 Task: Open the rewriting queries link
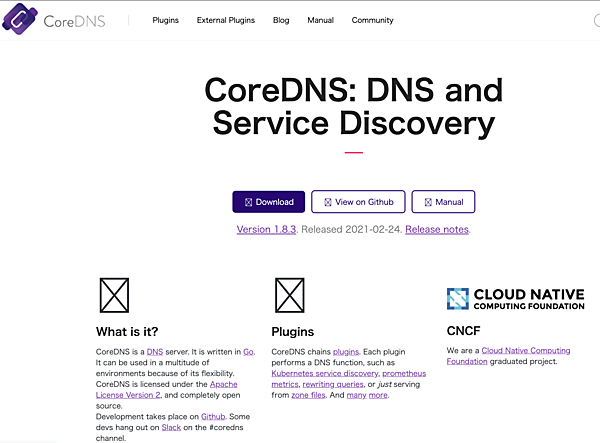click(x=333, y=384)
